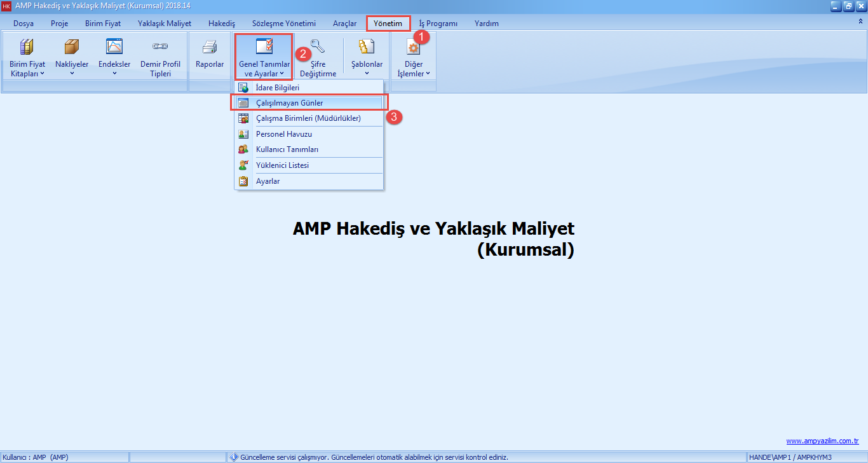
Task: Open the Personel Havuzu
Action: (283, 134)
